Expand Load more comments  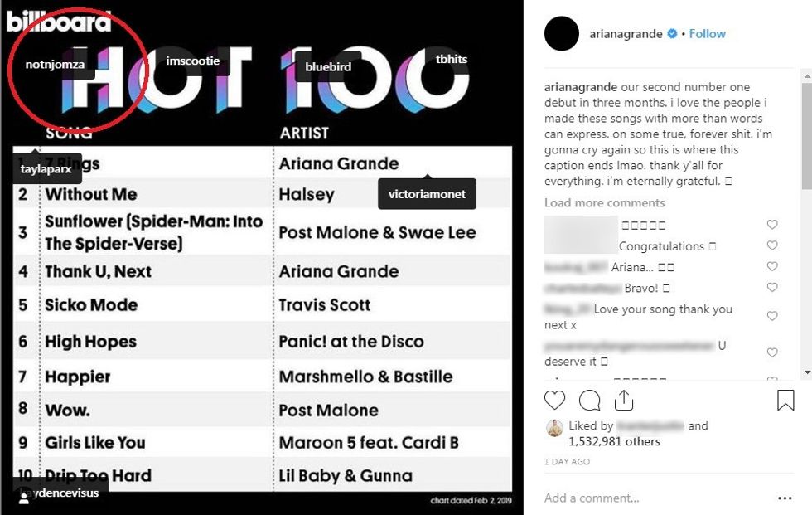[604, 203]
